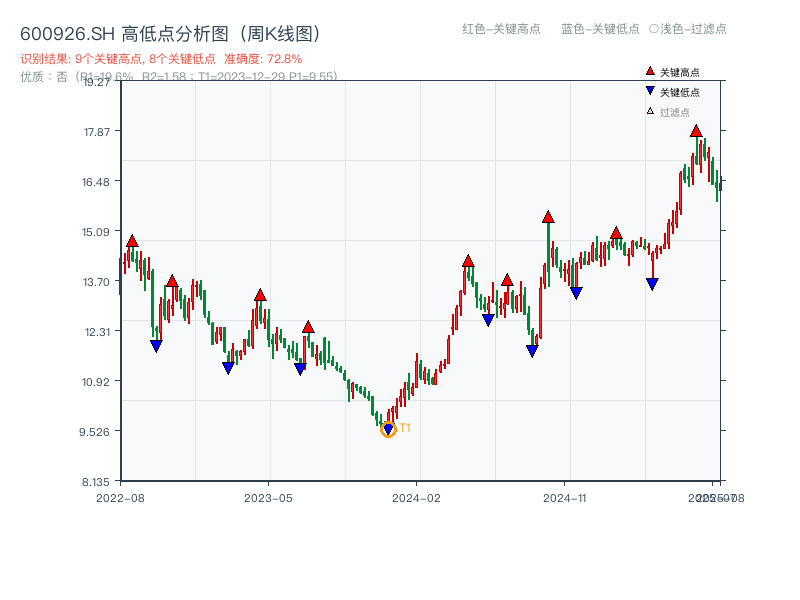The width and height of the screenshot is (800, 600).
Task: Click the 9.526 y-axis label
Action: [94, 432]
